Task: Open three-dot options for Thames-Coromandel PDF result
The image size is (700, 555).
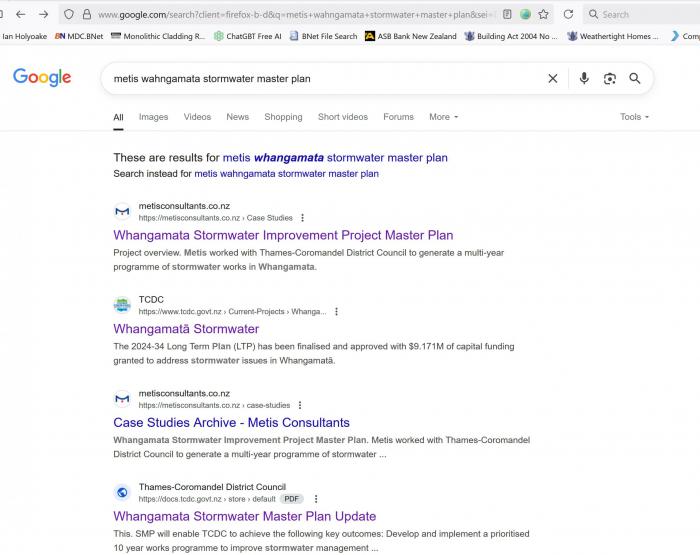Action: tap(316, 499)
